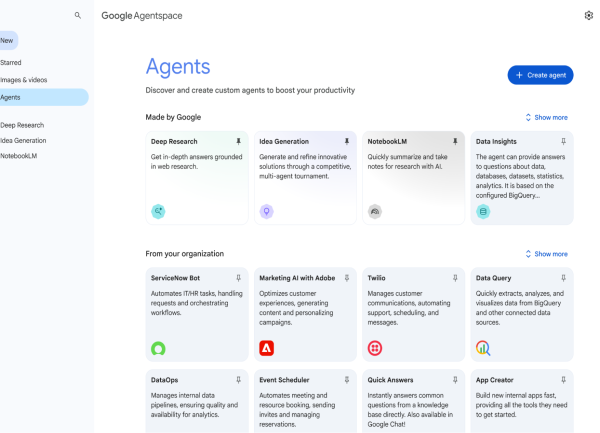Open NotebookLM from sidebar list
This screenshot has height=433, width=600.
tap(18, 156)
